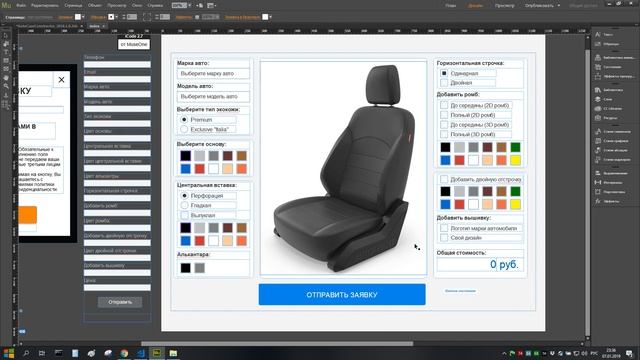Open File Explorer from the taskbar
Screen dimensions: 640x360
click(x=173, y=353)
